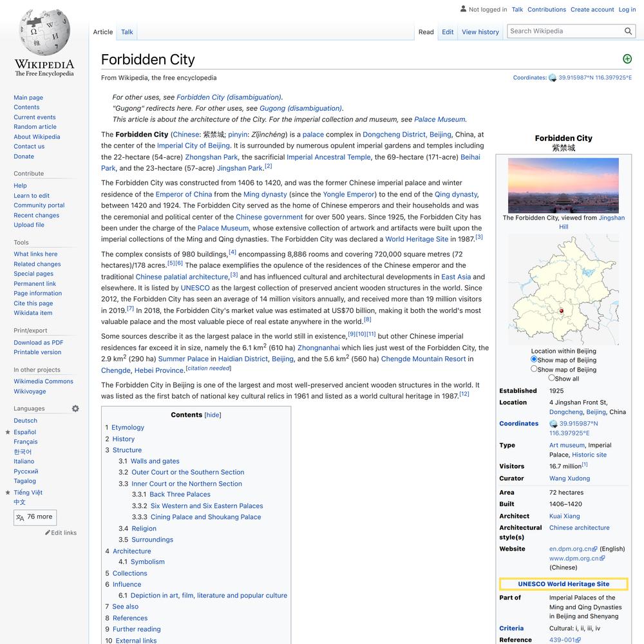This screenshot has height=644, width=644.
Task: Click external link icon after en.dpm.org.cn
Action: [594, 549]
